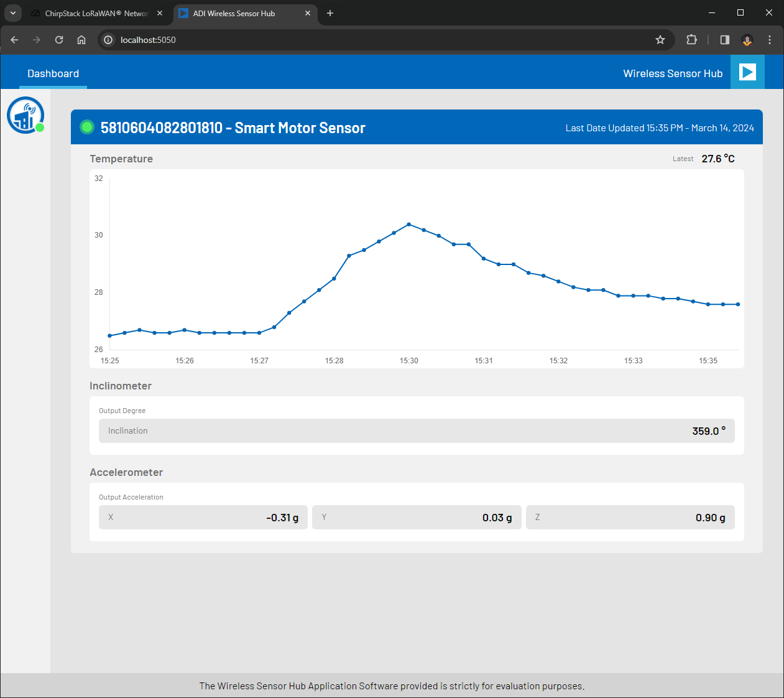Click the peak data point on the temperature chart
This screenshot has width=784, height=698.
tap(408, 224)
